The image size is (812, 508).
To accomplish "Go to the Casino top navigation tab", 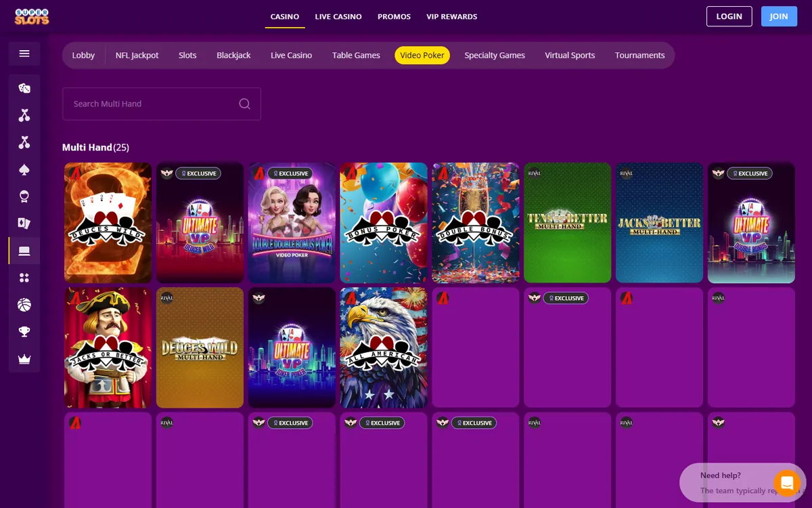I will coord(285,16).
